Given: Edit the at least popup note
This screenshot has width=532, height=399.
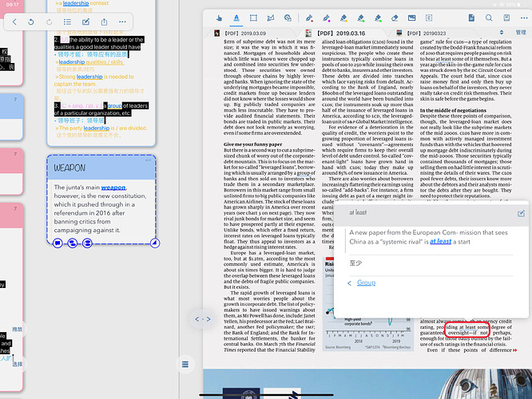Looking at the screenshot, I should pos(521,213).
